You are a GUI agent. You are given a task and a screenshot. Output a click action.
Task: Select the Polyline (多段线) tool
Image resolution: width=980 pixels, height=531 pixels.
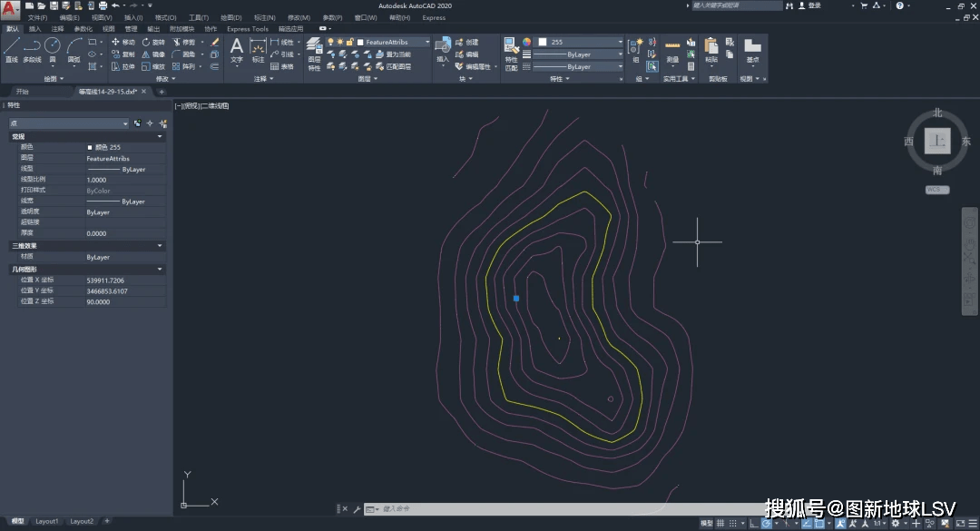coord(32,50)
